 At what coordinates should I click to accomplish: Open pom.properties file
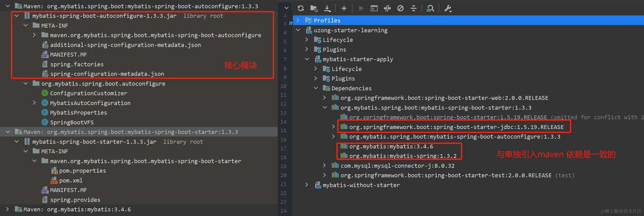82,171
